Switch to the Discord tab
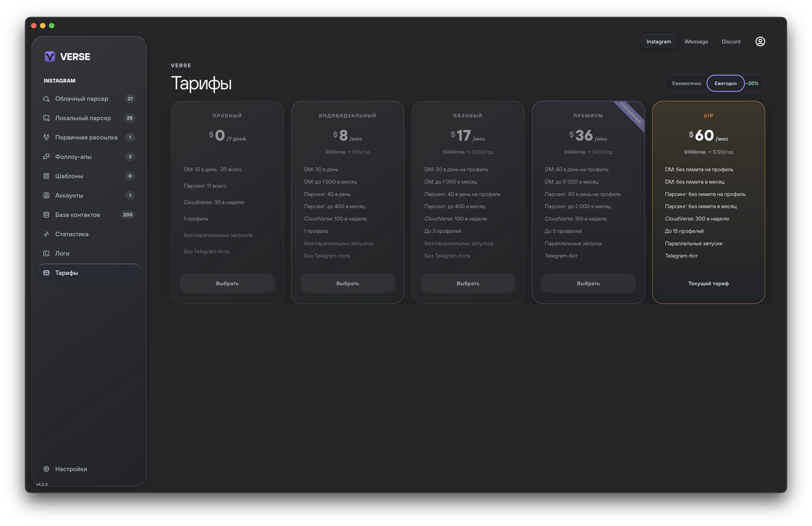 tap(731, 42)
